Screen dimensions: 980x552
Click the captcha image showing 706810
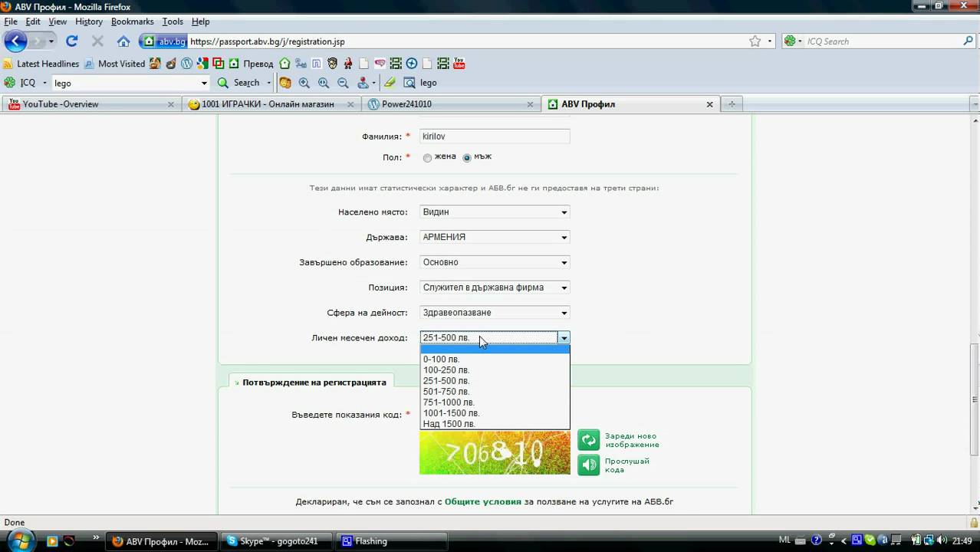pyautogui.click(x=495, y=452)
